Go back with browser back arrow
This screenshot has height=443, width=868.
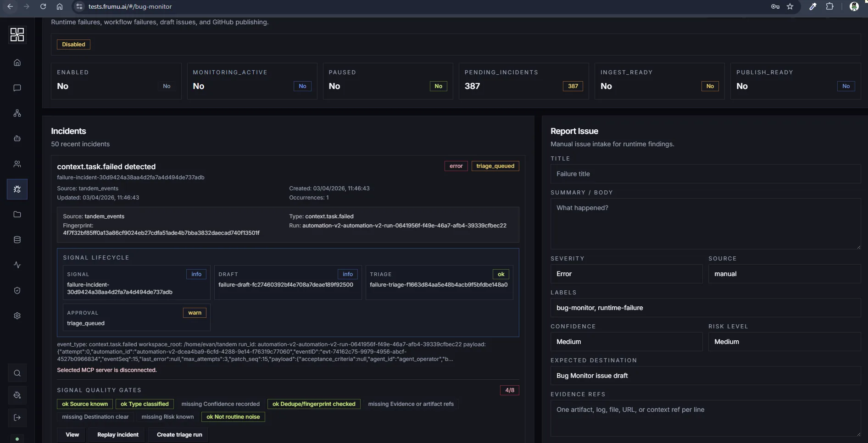(x=10, y=6)
